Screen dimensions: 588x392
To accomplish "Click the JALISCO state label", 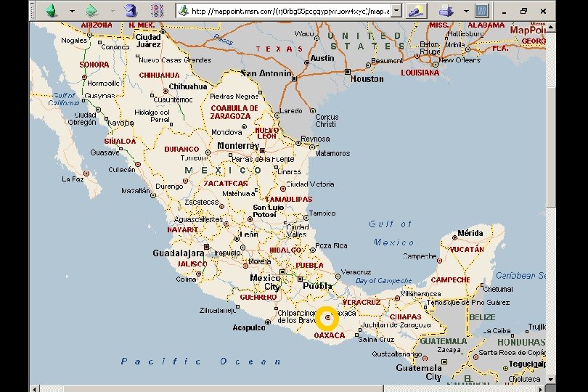I will [x=192, y=264].
